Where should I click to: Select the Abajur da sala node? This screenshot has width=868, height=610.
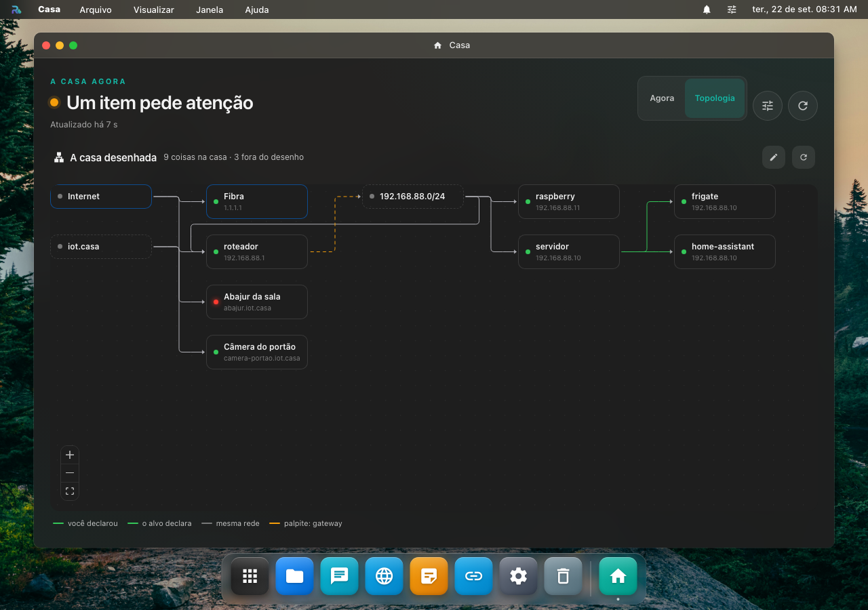(x=257, y=302)
